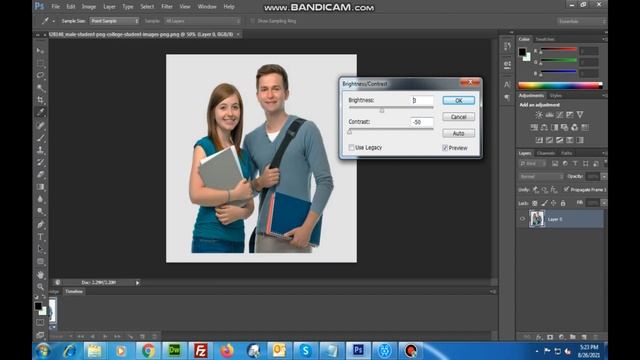Open the Opacity slider arrow in Layers panel
640x360 pixels.
(604, 177)
